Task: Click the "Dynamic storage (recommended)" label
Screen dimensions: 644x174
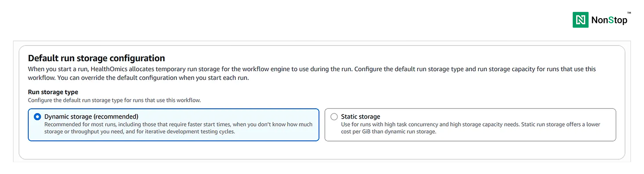Action: click(x=91, y=117)
